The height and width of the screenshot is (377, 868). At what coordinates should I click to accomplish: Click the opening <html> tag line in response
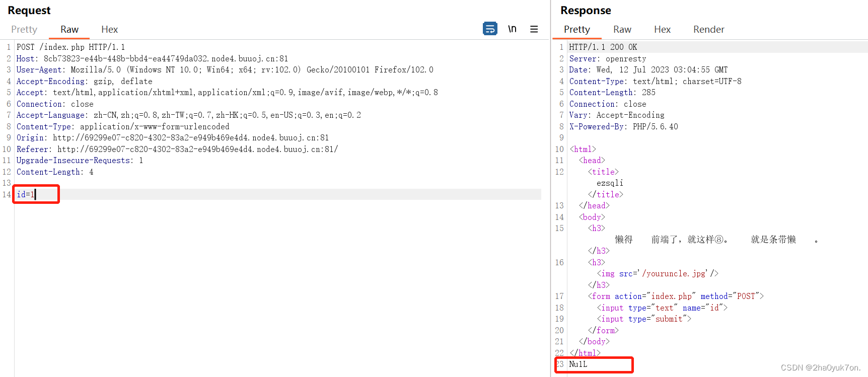tap(583, 149)
